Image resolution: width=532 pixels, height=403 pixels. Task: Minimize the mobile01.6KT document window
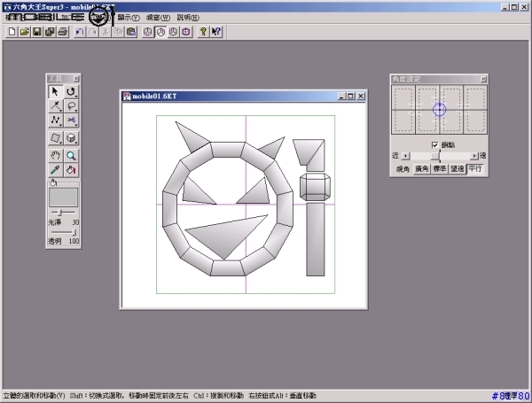point(342,97)
